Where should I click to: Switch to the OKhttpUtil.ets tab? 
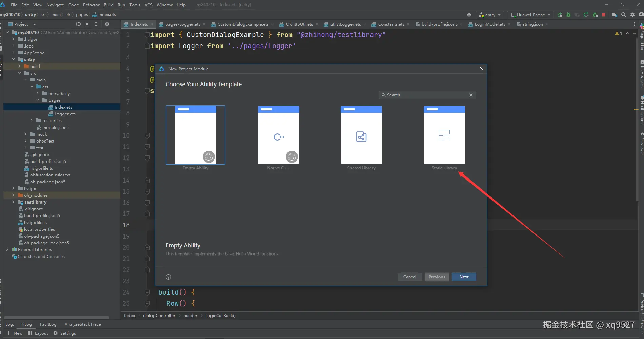click(x=299, y=24)
